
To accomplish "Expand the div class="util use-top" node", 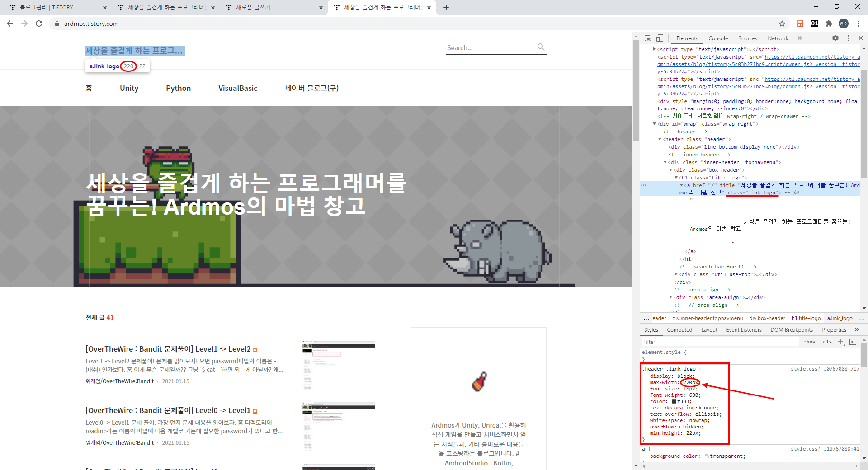I will pyautogui.click(x=676, y=274).
